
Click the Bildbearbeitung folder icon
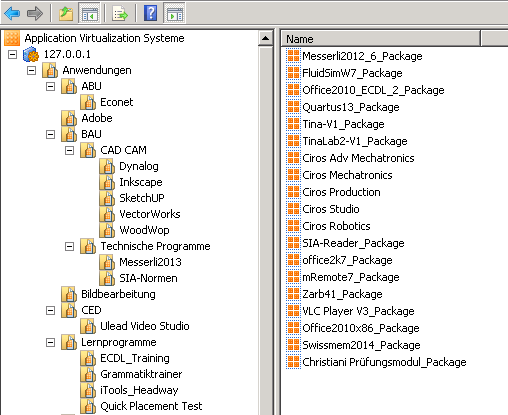click(x=69, y=294)
